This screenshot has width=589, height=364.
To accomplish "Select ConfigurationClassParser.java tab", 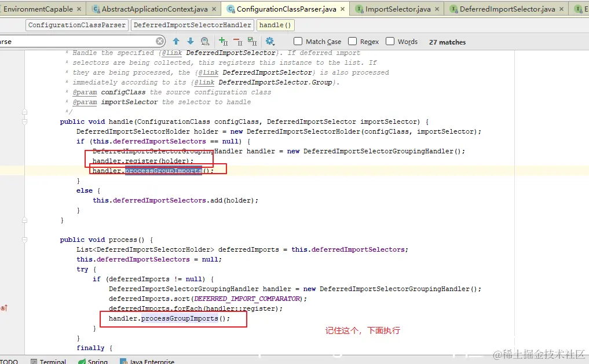I will coord(286,9).
